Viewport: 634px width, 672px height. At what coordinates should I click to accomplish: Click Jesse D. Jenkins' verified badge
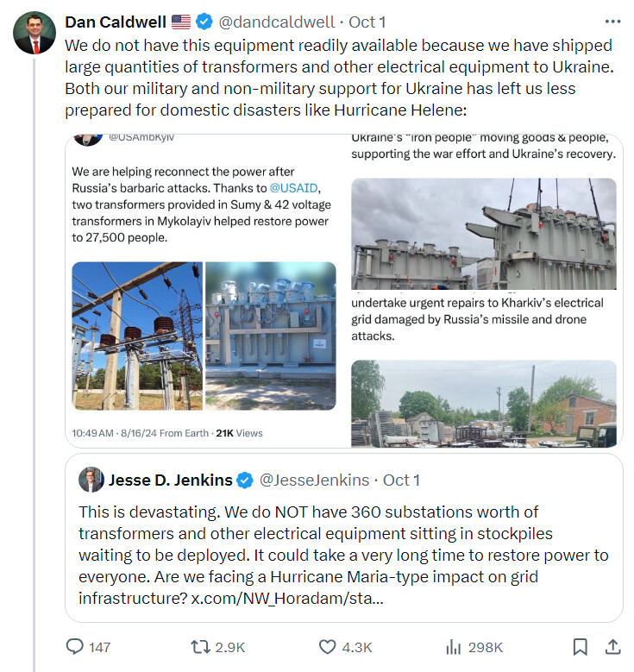pos(245,480)
